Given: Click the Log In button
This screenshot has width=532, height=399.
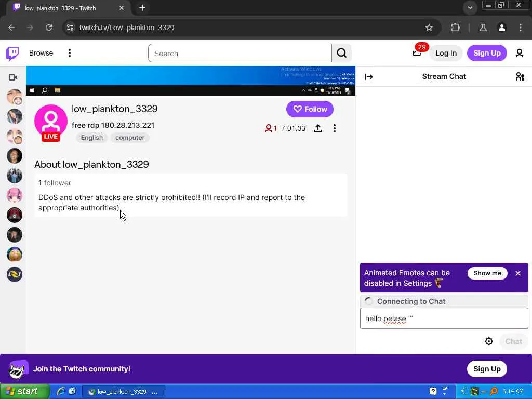Looking at the screenshot, I should [446, 54].
